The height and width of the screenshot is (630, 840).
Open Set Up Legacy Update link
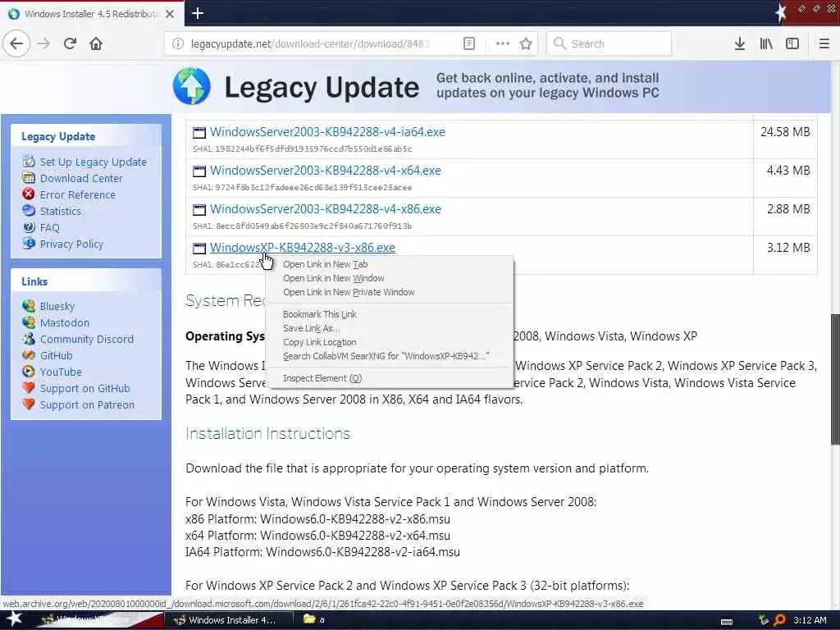(x=94, y=162)
